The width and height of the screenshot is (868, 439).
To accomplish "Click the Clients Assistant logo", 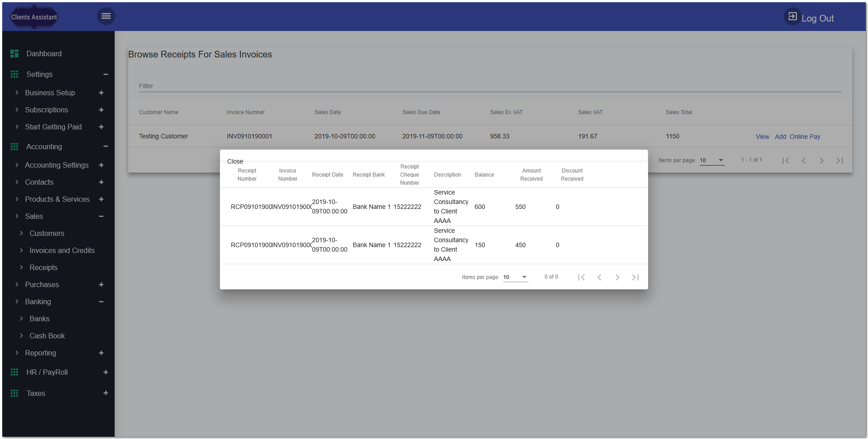I will click(x=34, y=16).
